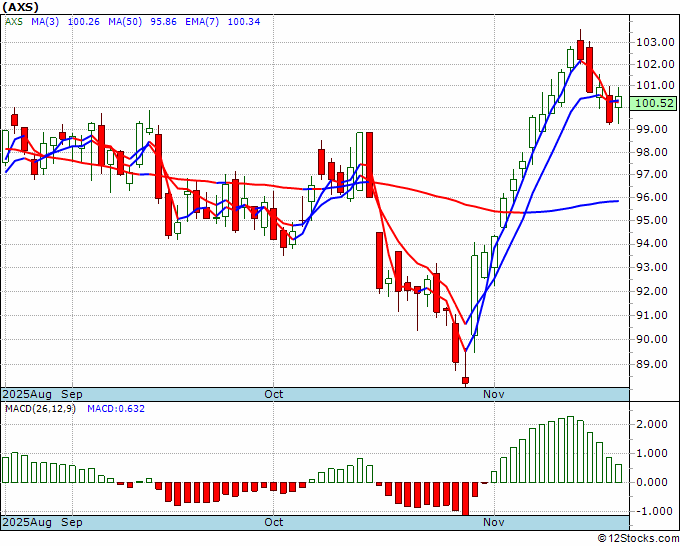Screen dimensions: 680x546
Task: Click Oct on the MACD panel axis
Action: [274, 522]
